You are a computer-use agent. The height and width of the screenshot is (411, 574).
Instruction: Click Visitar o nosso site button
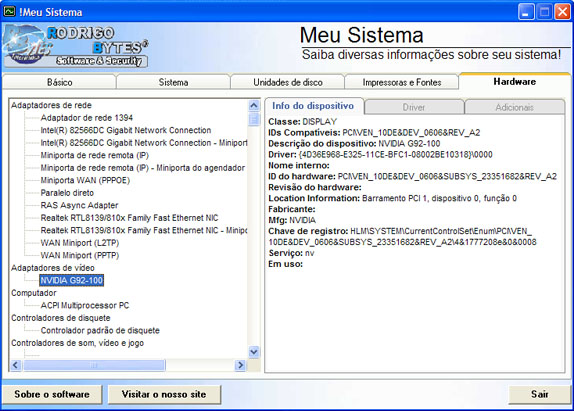[164, 394]
